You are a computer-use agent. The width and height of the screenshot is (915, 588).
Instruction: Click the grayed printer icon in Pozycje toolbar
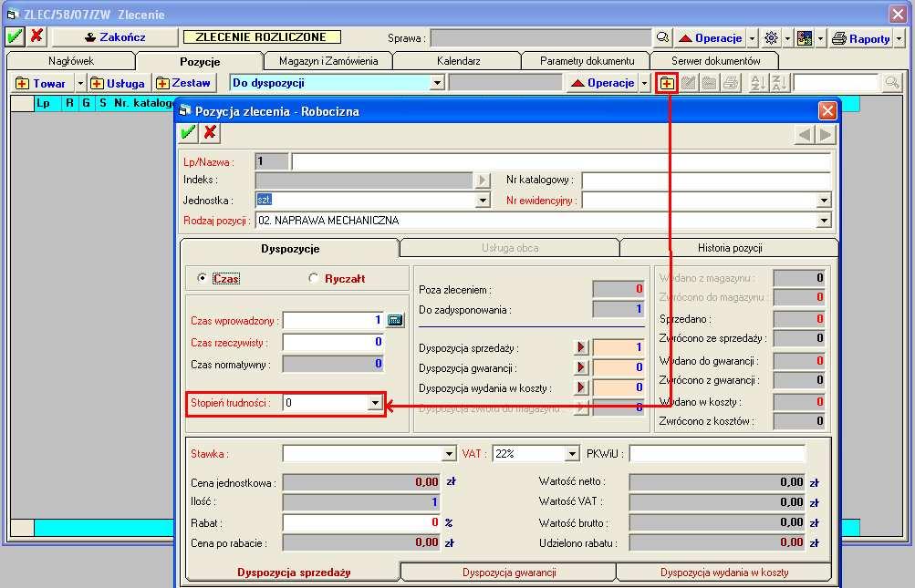pyautogui.click(x=730, y=84)
